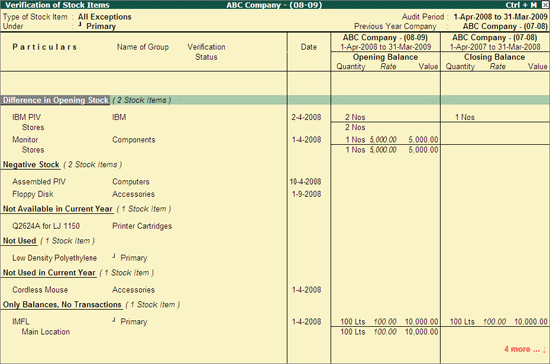550x364 pixels.
Task: Click the Verification Status column header
Action: tap(206, 52)
